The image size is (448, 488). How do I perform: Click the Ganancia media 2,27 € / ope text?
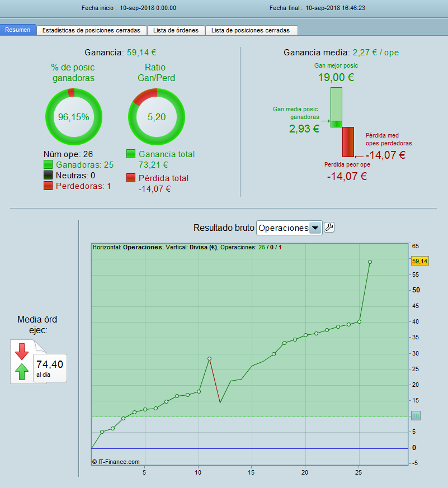click(x=341, y=53)
